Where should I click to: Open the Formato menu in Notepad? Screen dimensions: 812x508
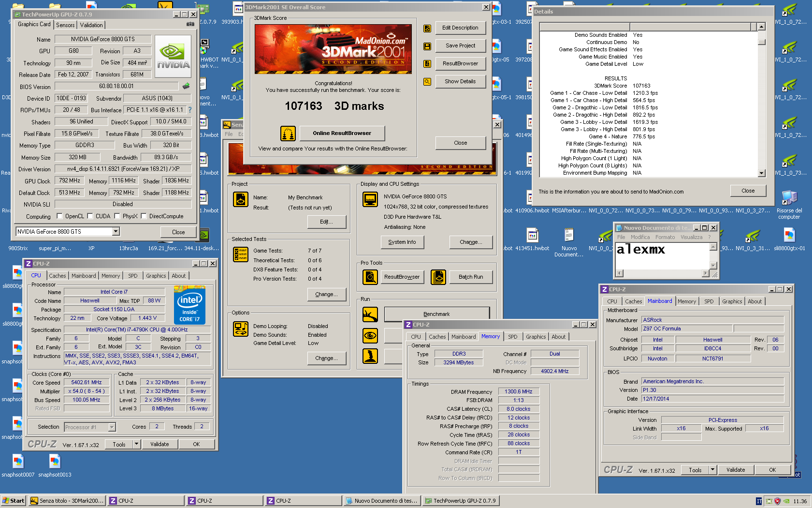(665, 237)
